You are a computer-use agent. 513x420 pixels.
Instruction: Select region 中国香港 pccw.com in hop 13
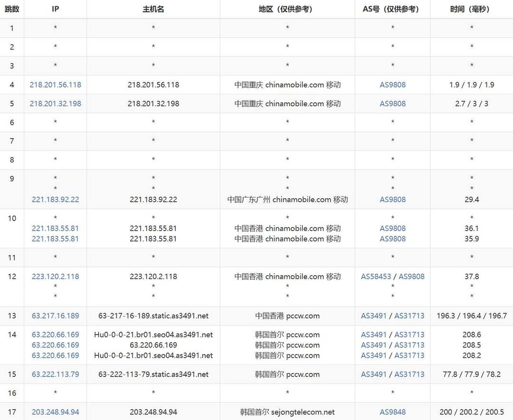pos(287,316)
